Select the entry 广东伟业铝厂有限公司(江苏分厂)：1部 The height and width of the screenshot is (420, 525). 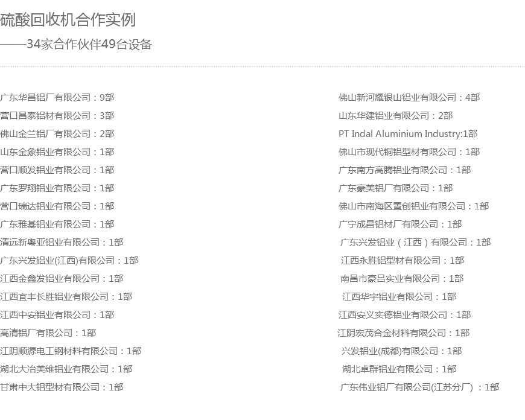420,387
